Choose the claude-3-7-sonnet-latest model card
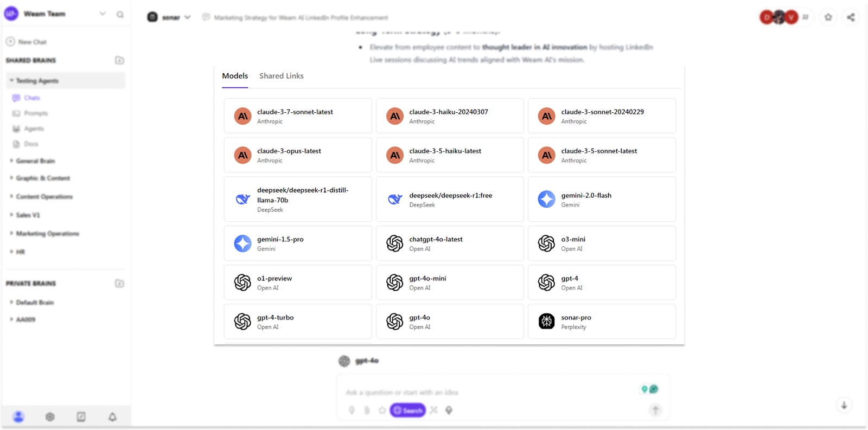Viewport: 868px width, 430px height. (x=298, y=116)
